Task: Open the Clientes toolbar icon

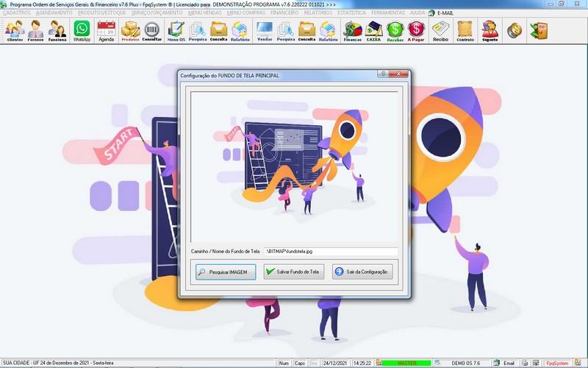Action: 15,31
